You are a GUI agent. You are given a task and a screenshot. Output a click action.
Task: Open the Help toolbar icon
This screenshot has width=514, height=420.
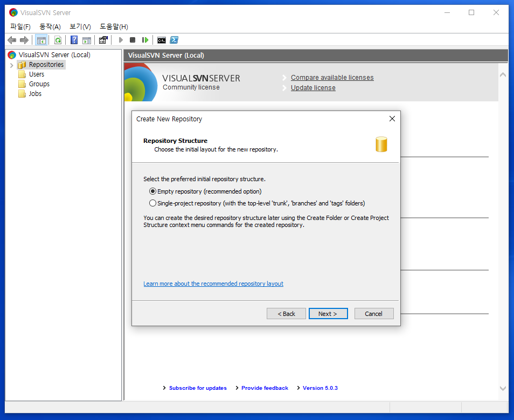74,40
